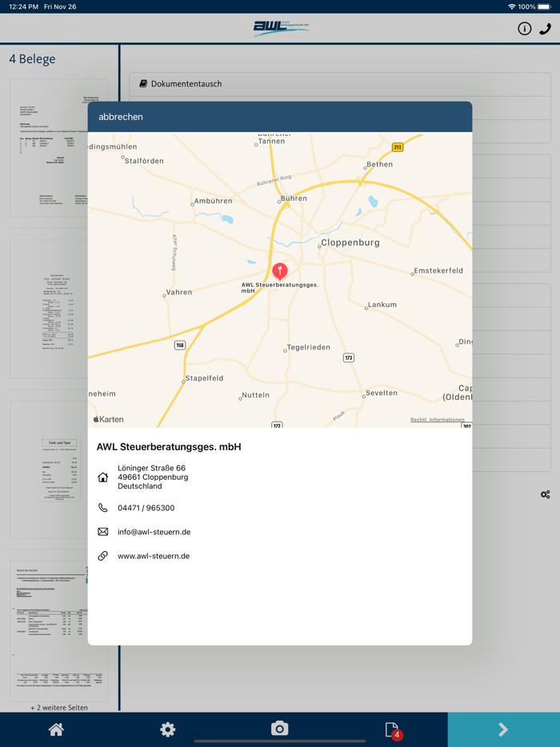Tap the Wi-Fi status icon
This screenshot has width=560, height=747.
point(511,6)
